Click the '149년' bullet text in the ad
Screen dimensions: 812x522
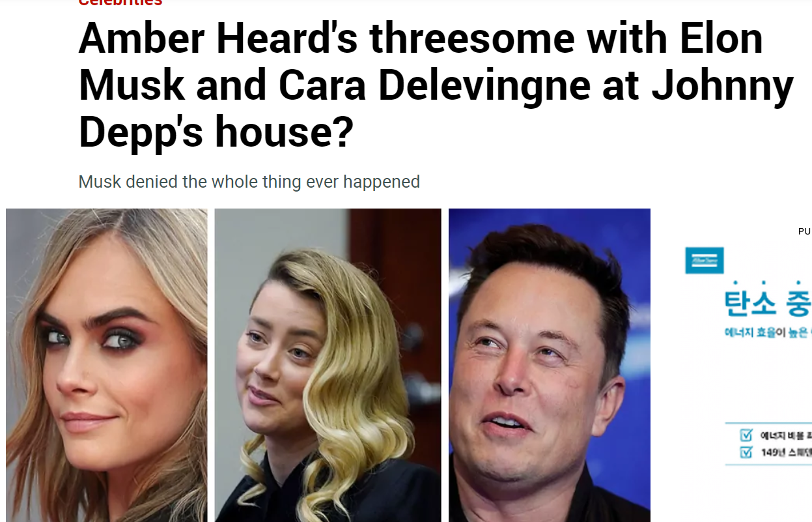[x=786, y=452]
